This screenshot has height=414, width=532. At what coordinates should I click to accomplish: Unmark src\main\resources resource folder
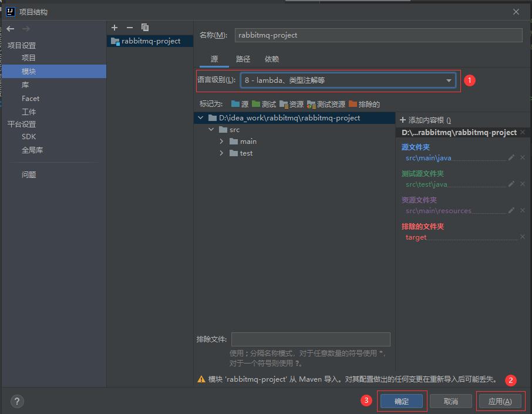pos(523,210)
